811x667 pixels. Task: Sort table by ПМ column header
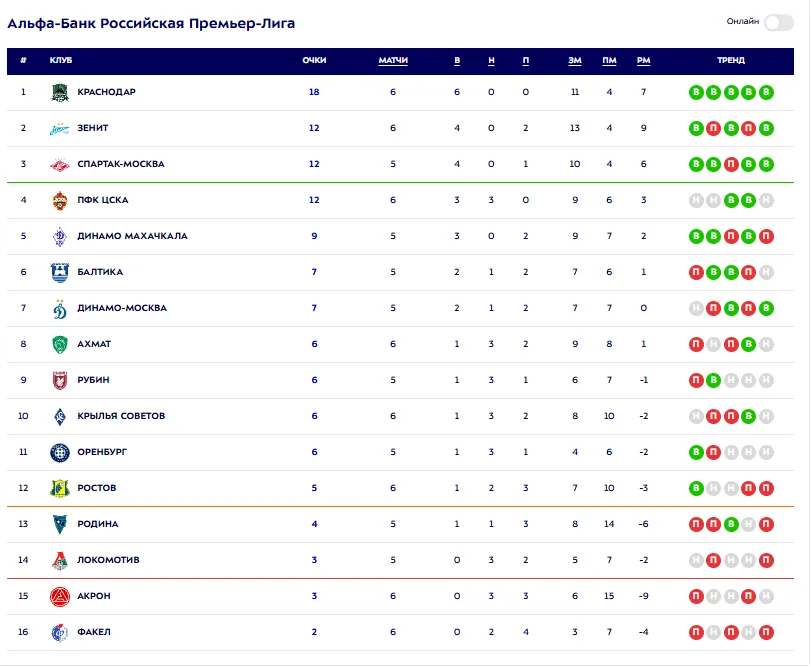pos(609,60)
